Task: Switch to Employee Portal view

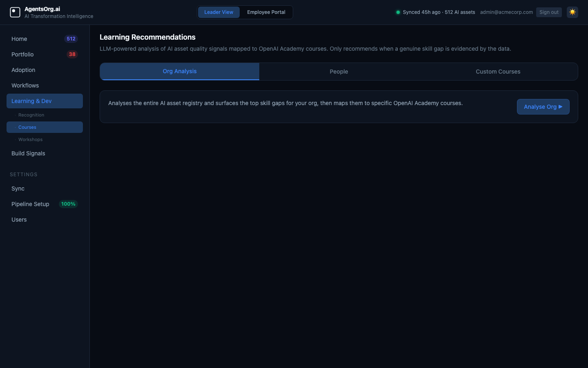Action: tap(266, 12)
